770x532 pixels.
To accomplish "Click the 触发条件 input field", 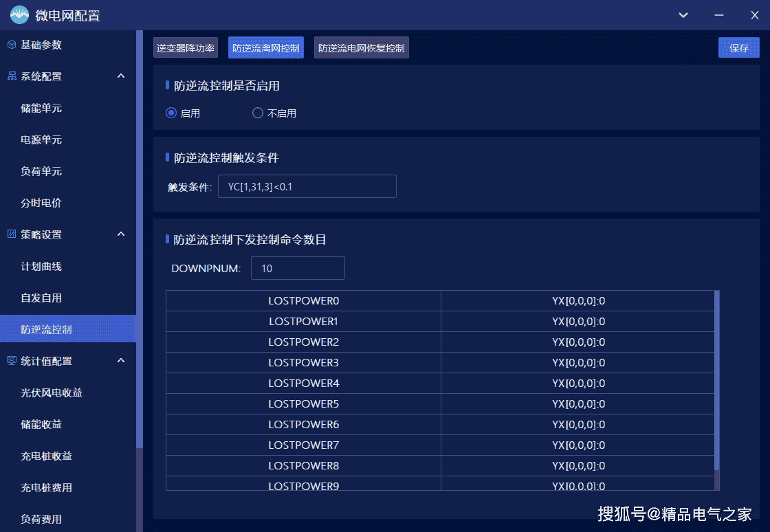I will tap(307, 186).
